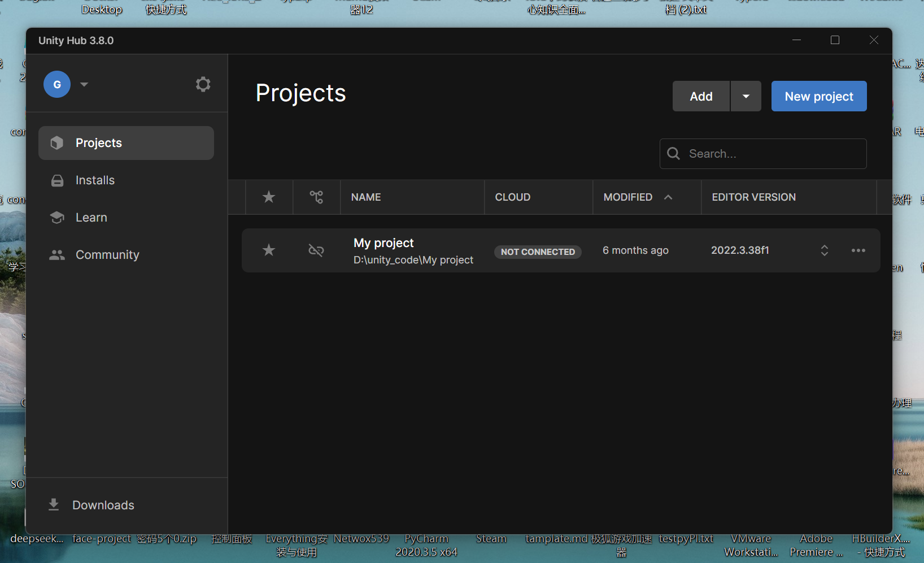Screen dimensions: 924x563
Task: Click the account avatar G
Action: click(x=57, y=84)
